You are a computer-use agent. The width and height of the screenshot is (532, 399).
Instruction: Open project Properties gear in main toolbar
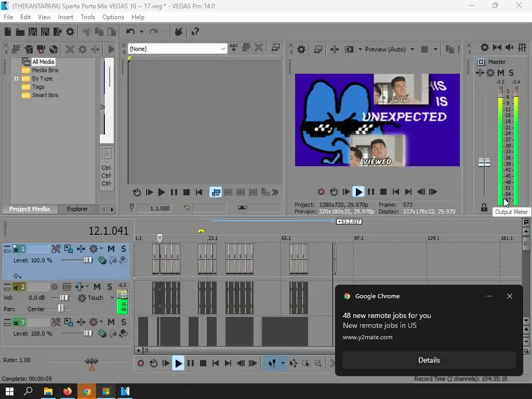click(70, 32)
